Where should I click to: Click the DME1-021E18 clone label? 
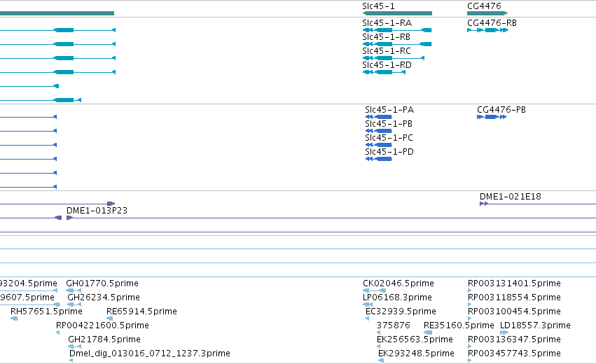510,197
